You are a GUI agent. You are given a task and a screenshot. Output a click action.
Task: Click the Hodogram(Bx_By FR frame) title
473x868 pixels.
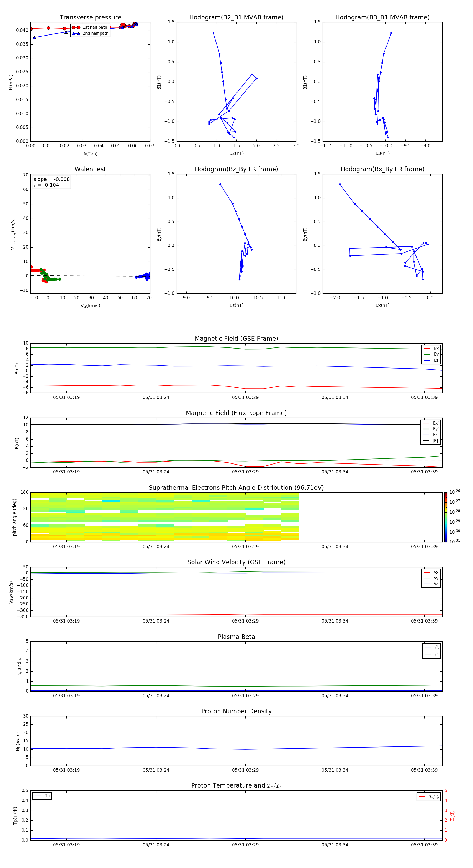click(x=382, y=169)
